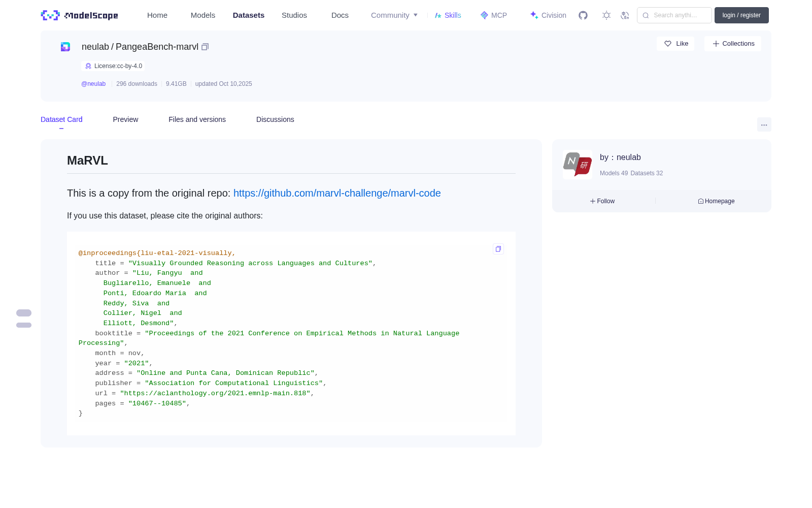Navigate to Studios
Screen dimensions: 812x508
coord(294,15)
